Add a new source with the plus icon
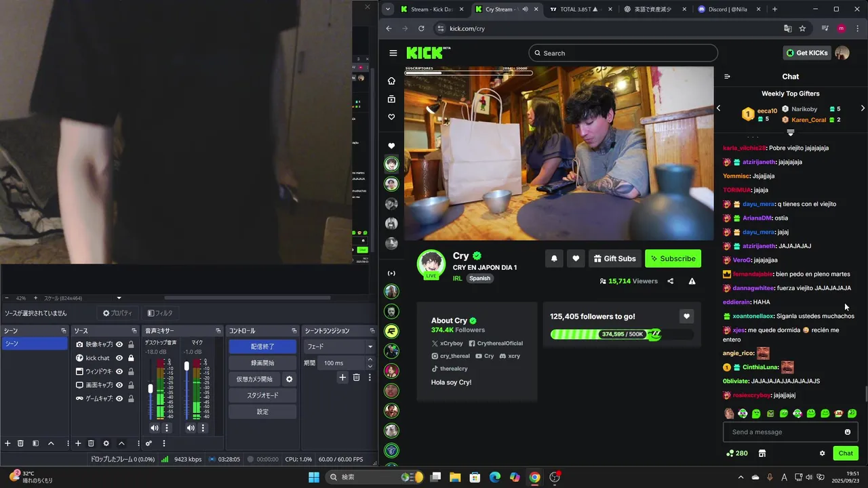The height and width of the screenshot is (488, 868). [78, 443]
